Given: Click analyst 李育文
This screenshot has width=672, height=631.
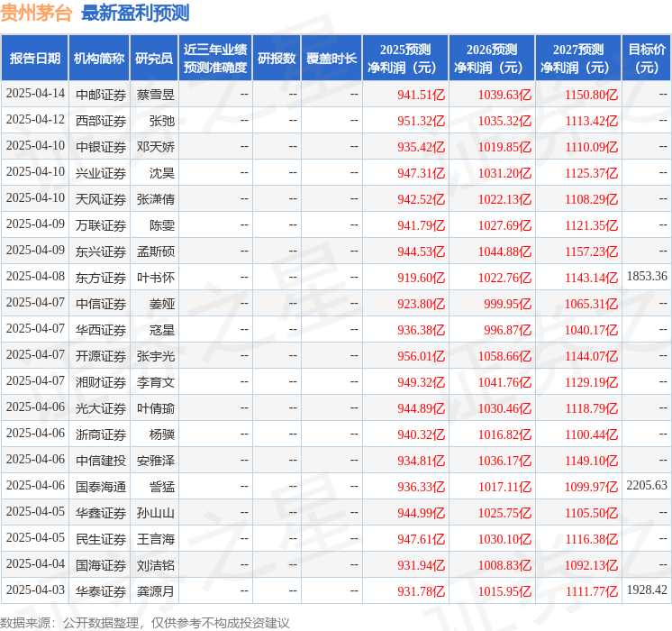Looking at the screenshot, I should click(x=156, y=382).
